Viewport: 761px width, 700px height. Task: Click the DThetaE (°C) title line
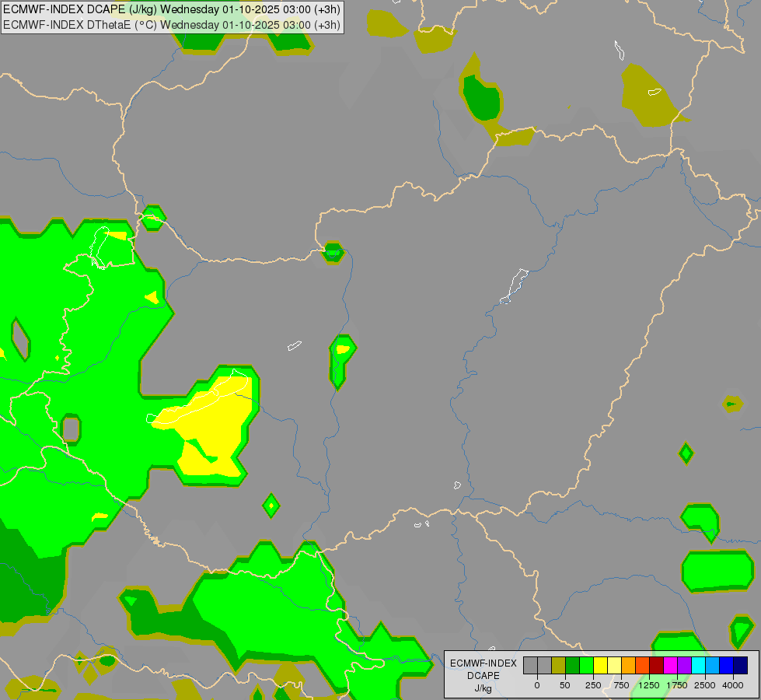[172, 25]
